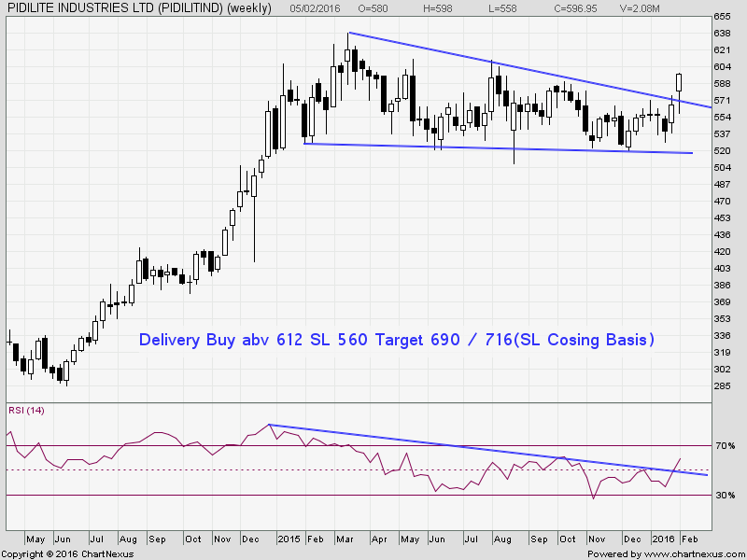This screenshot has height=560, width=747.
Task: Click the O=580 open price value
Action: tap(371, 8)
